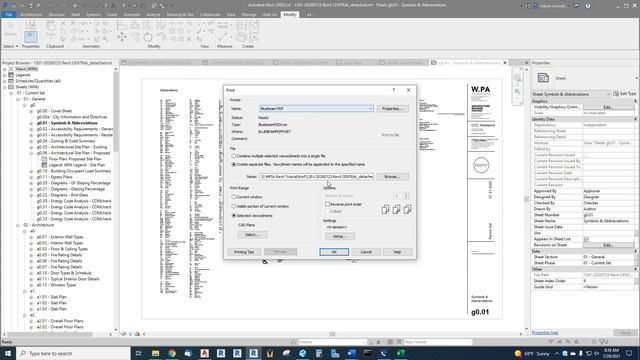Switch to the active Revit taskbar window
Viewport: 640px width, 360px height.
[253, 353]
